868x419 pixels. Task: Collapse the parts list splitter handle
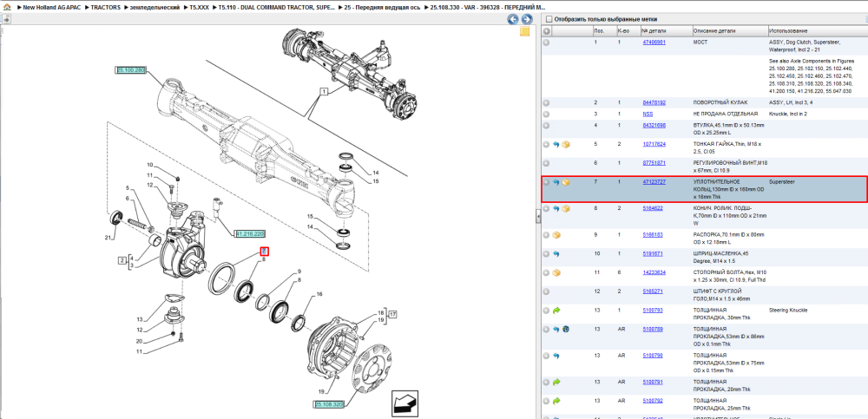[538, 217]
